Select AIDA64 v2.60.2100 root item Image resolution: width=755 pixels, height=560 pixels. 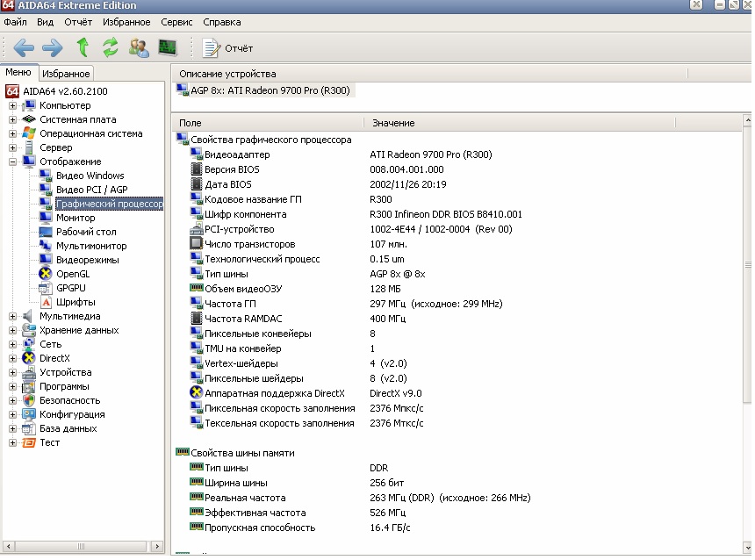coord(65,91)
